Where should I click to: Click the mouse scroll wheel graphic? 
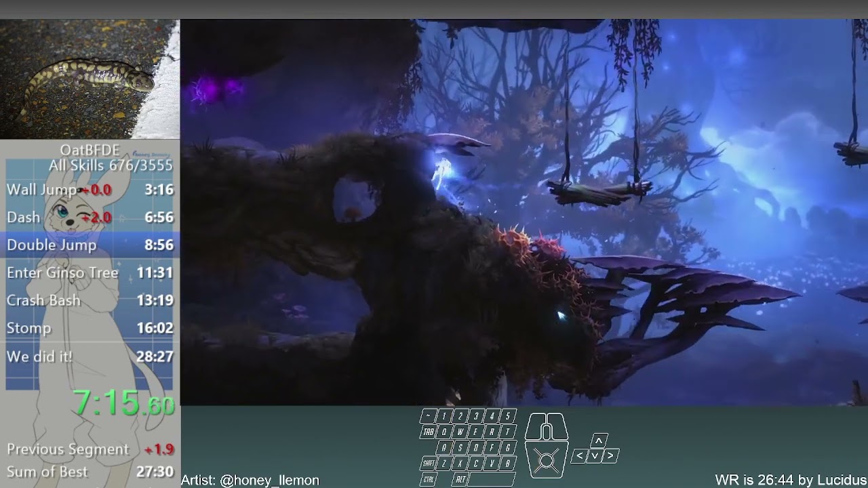[547, 432]
